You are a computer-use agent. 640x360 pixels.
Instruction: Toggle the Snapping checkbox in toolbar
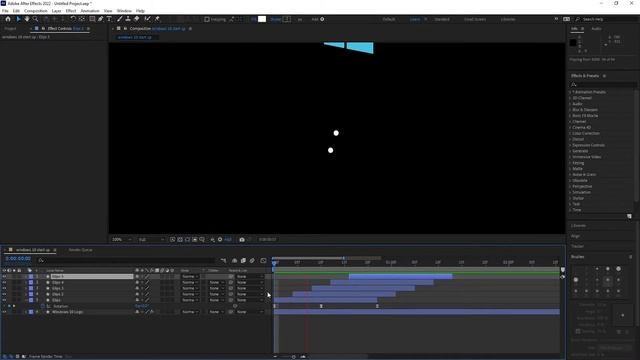207,19
